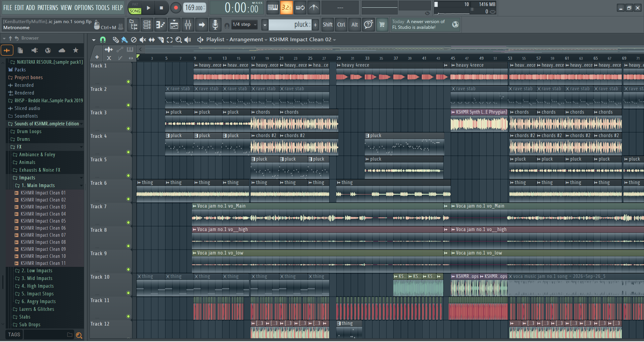The height and width of the screenshot is (342, 644).
Task: Open the pattern selector arrow beside pluck
Action: 265,25
